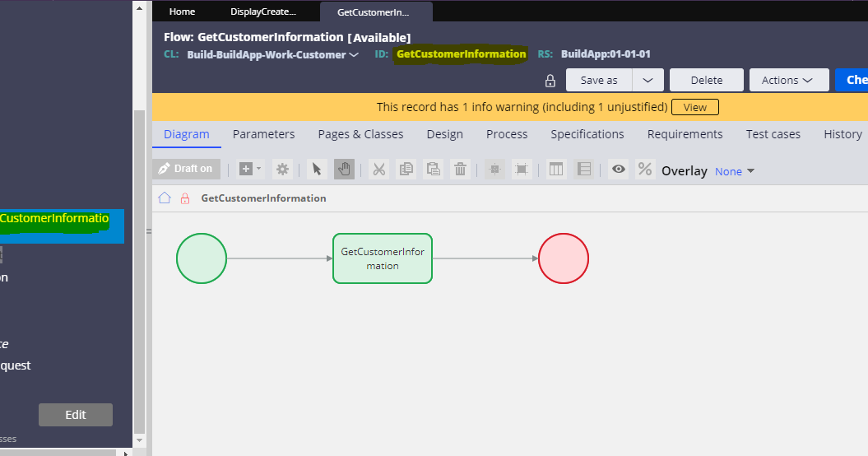Click GetCustomerInformation breadcrumb text
This screenshot has width=868, height=456.
click(263, 198)
